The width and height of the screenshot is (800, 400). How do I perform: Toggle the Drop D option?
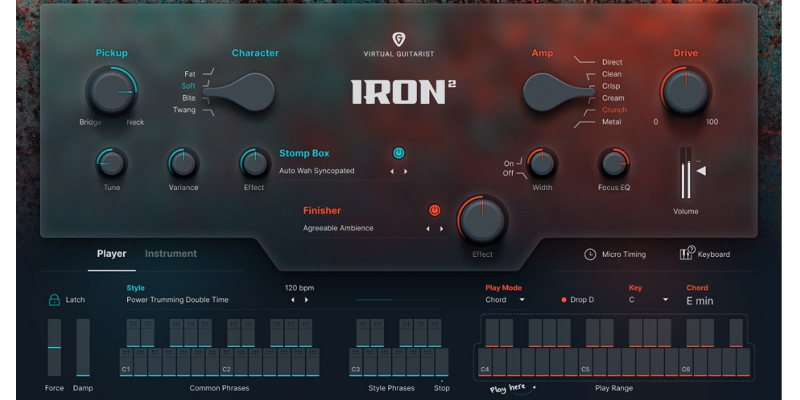click(578, 300)
